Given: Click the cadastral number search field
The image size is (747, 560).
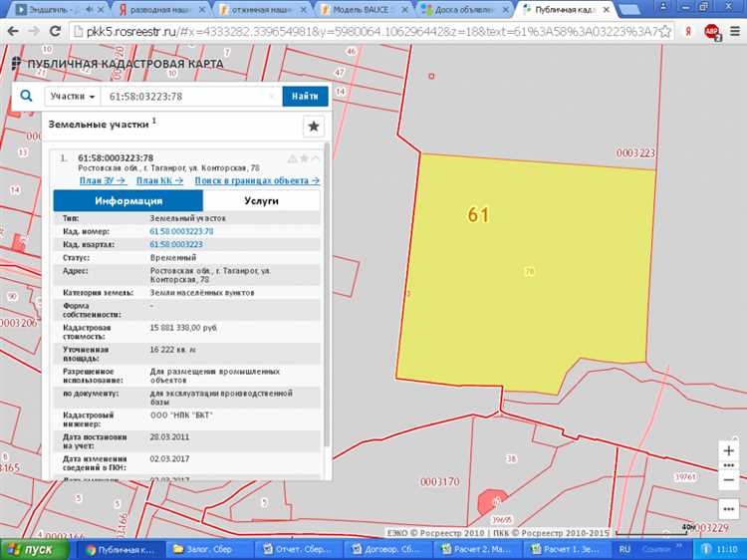Looking at the screenshot, I should [x=190, y=97].
